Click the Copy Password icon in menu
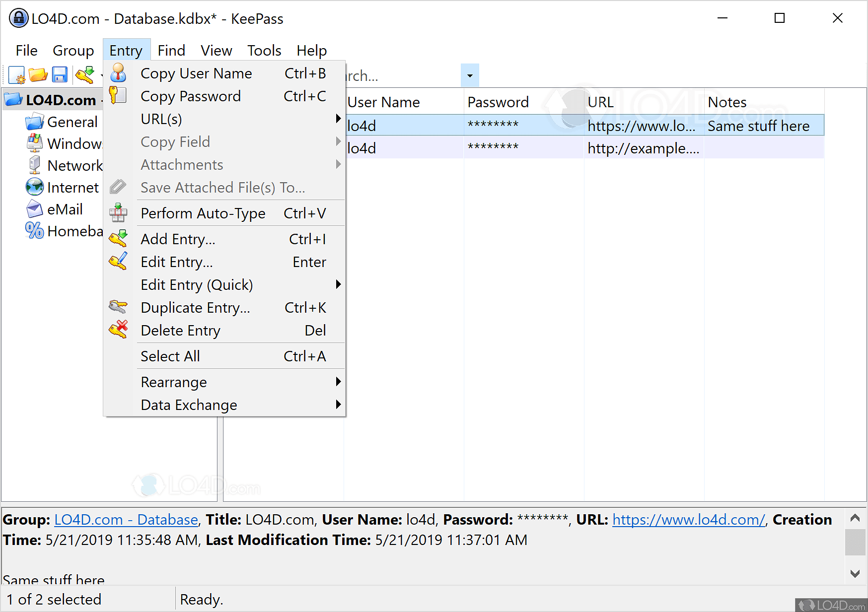This screenshot has height=612, width=868. [x=118, y=95]
